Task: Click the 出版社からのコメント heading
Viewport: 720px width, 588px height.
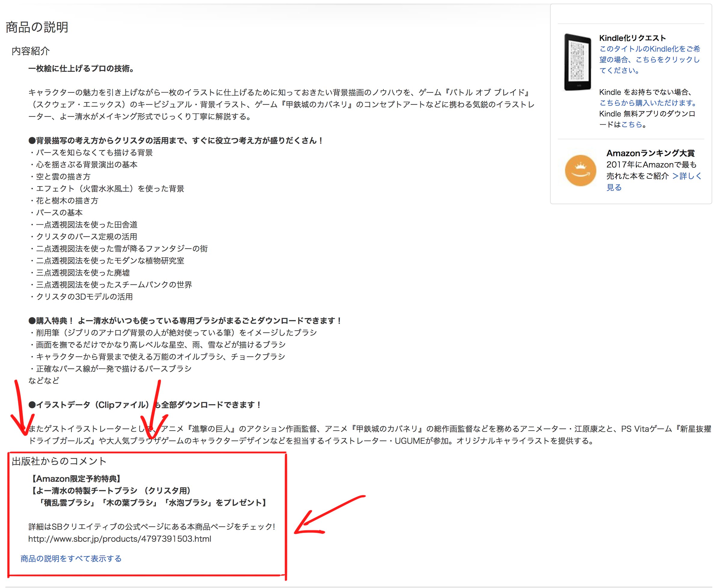Action: (x=59, y=461)
